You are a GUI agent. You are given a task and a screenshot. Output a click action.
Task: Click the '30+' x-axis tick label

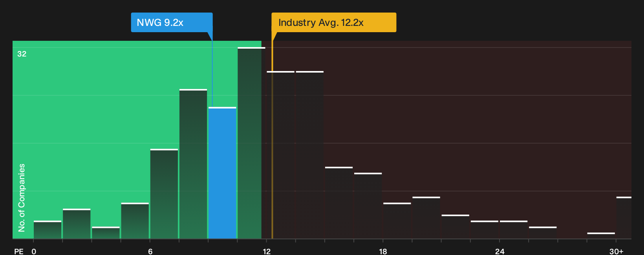(616, 251)
